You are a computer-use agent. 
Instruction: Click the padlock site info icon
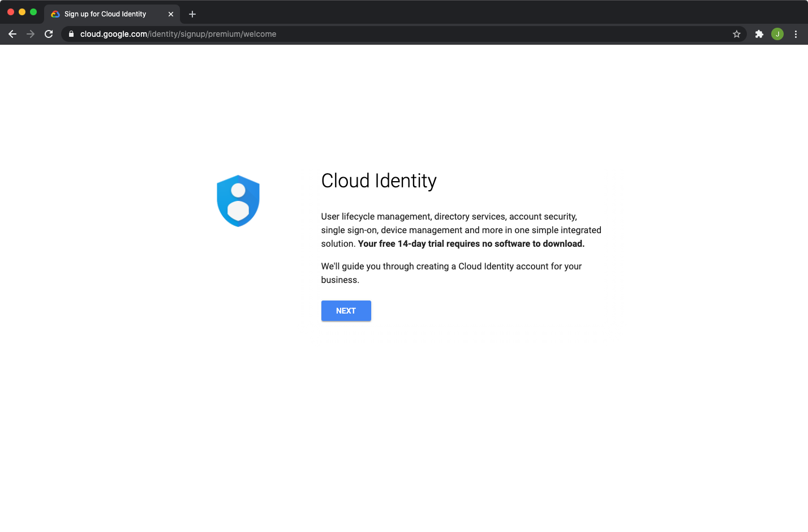pyautogui.click(x=71, y=34)
